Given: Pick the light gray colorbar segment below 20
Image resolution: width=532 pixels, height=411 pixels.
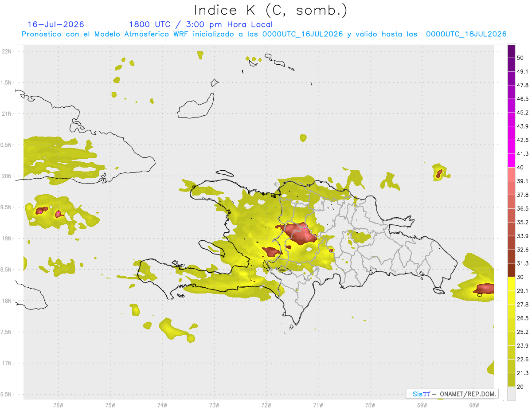Looking at the screenshot, I should pos(511,393).
